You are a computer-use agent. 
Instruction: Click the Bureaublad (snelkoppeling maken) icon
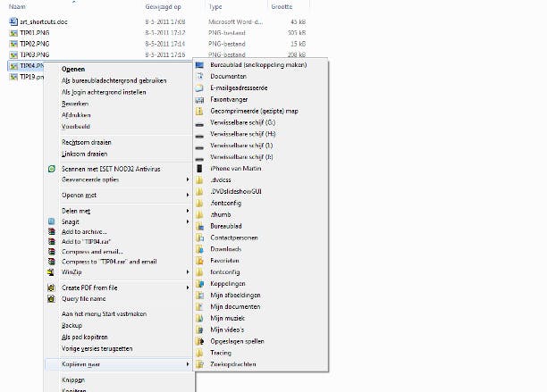coord(199,65)
